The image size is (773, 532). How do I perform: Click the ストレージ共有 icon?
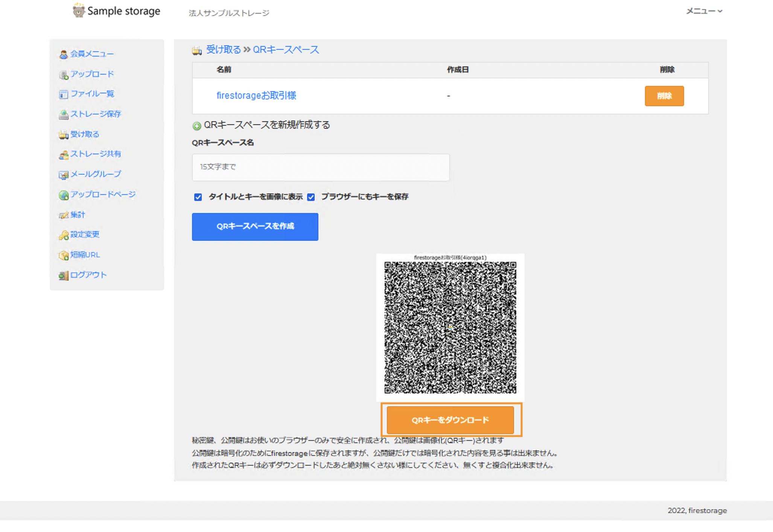tap(64, 155)
